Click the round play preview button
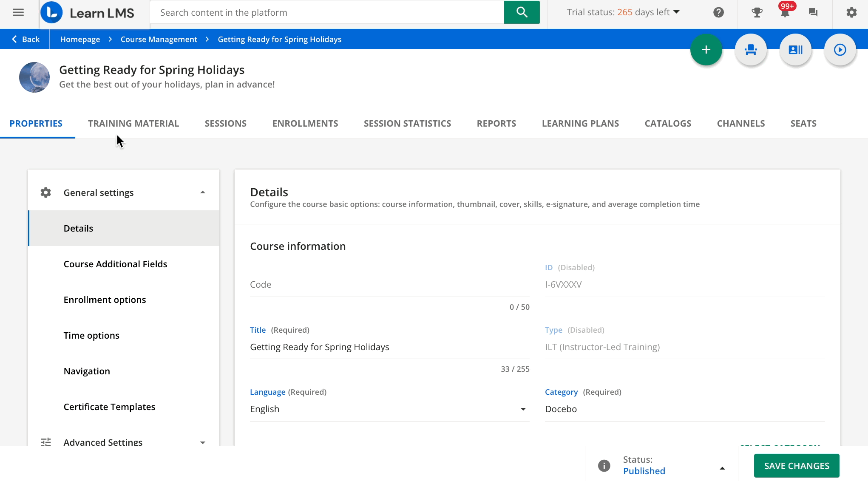Screen dimensions: 868x481 pos(840,50)
